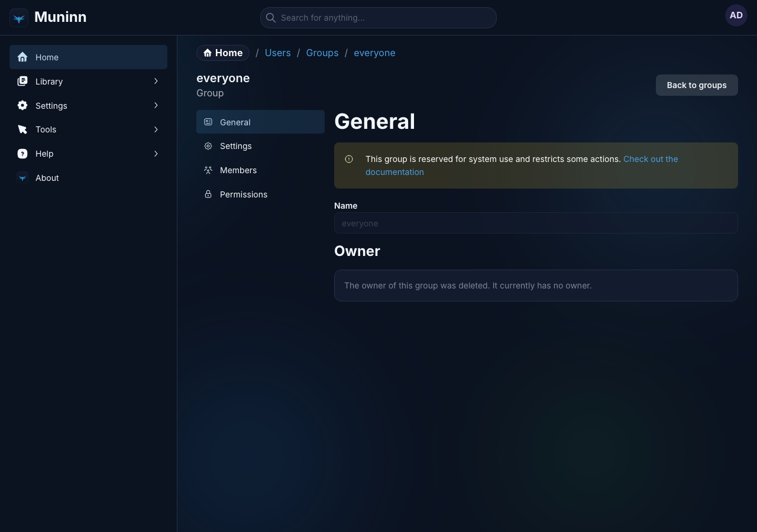This screenshot has width=757, height=532.
Task: Click the Back to groups button
Action: tap(697, 85)
